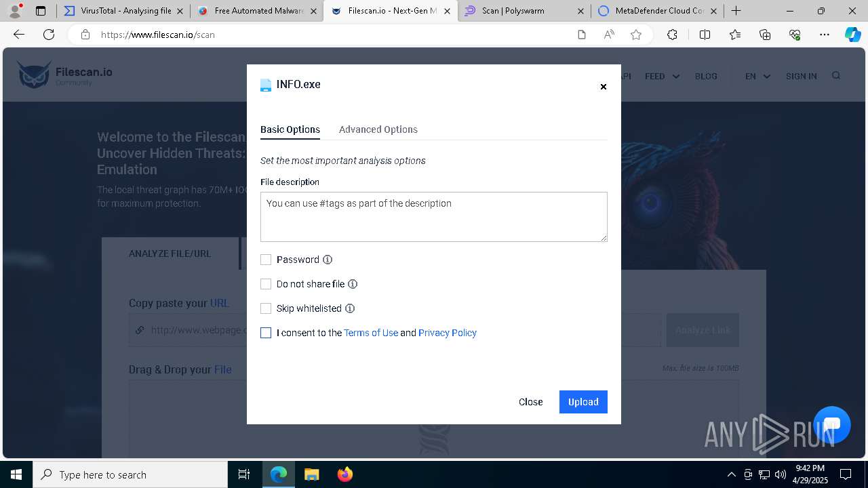Open the browser Extensions puzzle icon
This screenshot has height=488, width=868.
pyautogui.click(x=672, y=35)
